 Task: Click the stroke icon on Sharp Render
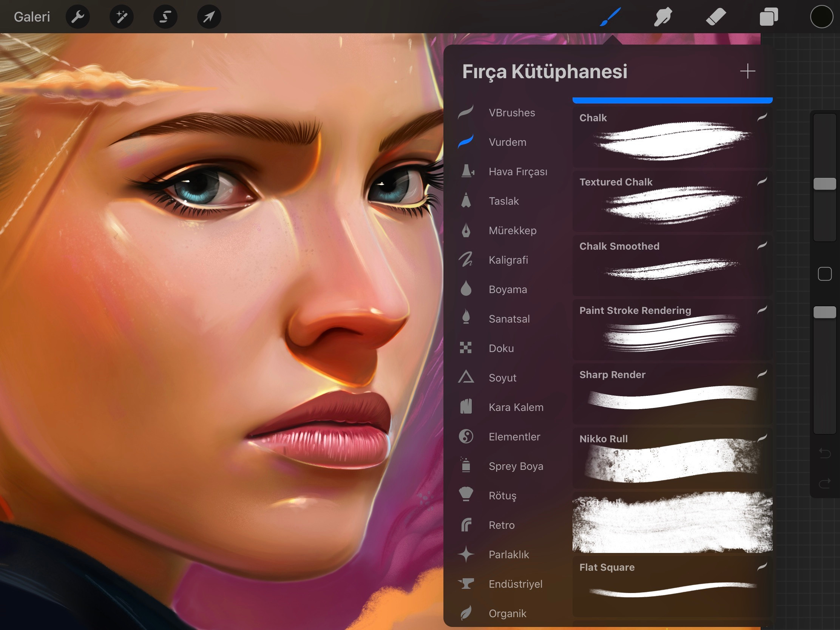762,374
